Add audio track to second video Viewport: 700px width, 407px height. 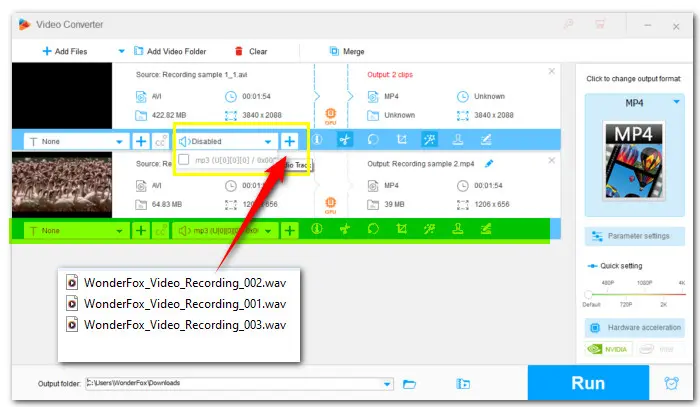(289, 231)
